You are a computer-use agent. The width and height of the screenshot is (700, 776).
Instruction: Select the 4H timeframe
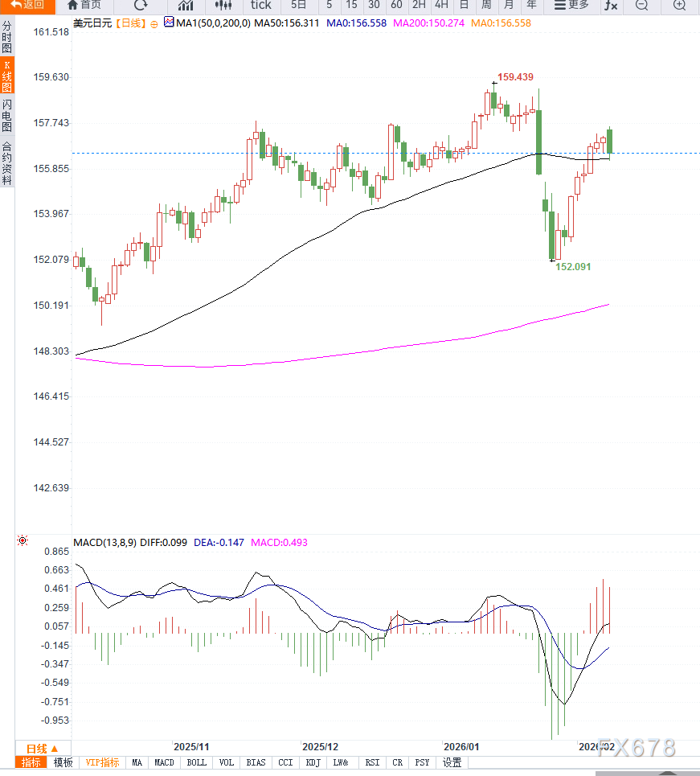[441, 6]
